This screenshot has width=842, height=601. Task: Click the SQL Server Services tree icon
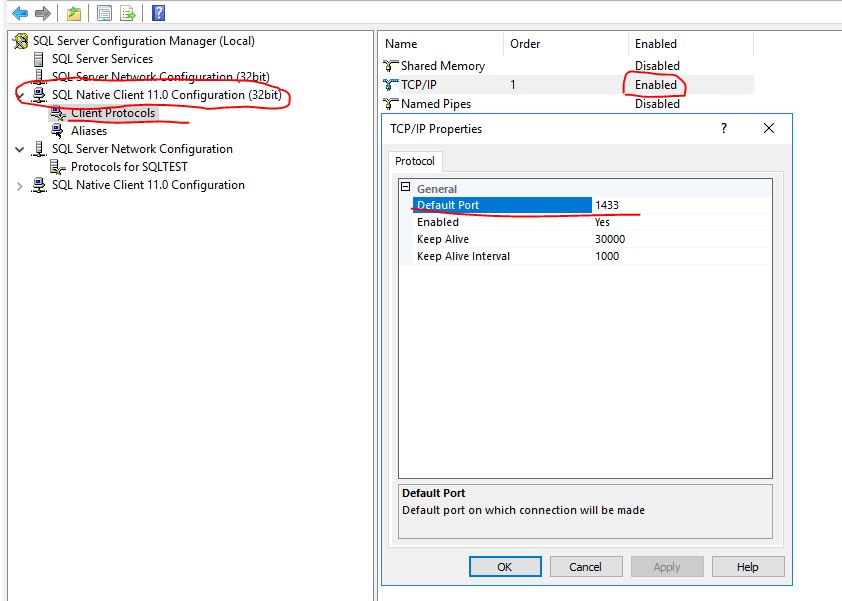point(39,59)
